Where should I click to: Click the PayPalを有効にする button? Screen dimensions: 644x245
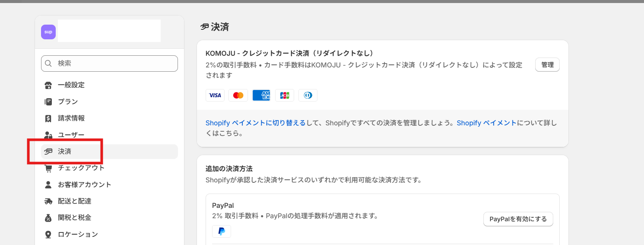[518, 219]
